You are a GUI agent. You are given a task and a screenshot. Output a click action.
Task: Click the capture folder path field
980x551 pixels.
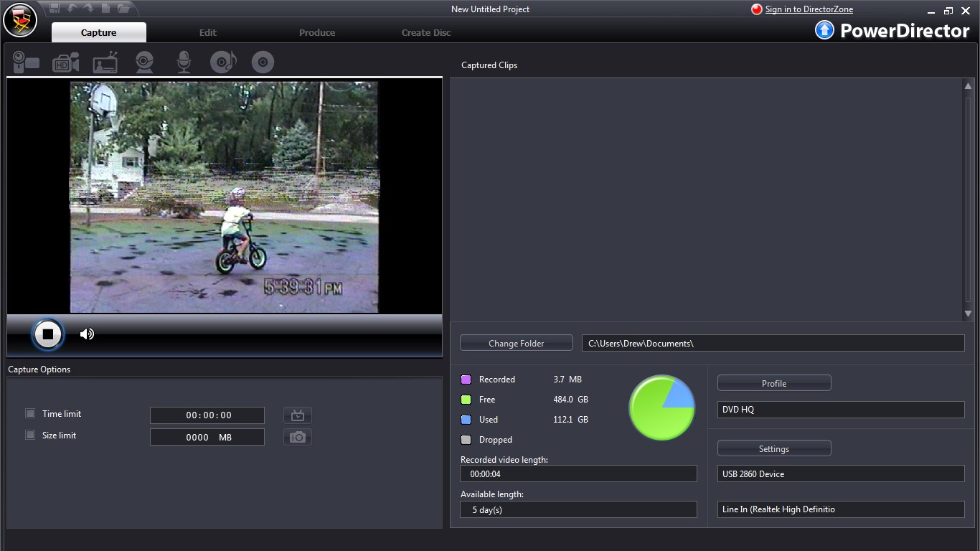coord(773,343)
